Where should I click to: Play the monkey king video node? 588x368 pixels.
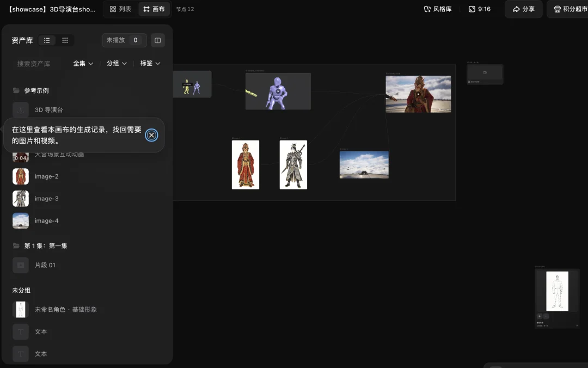tap(419, 94)
